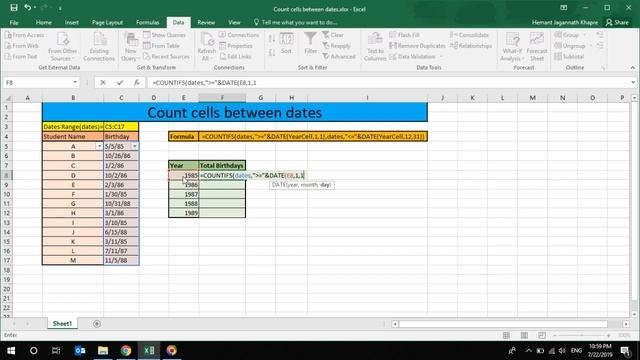The width and height of the screenshot is (640, 360).
Task: Click Remove Duplicates
Action: [x=418, y=46]
